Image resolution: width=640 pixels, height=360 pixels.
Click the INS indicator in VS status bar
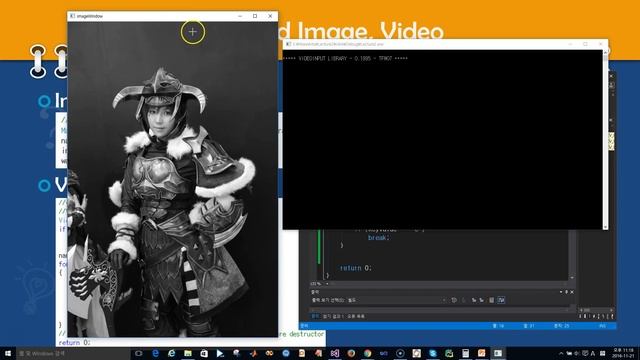click(x=602, y=326)
